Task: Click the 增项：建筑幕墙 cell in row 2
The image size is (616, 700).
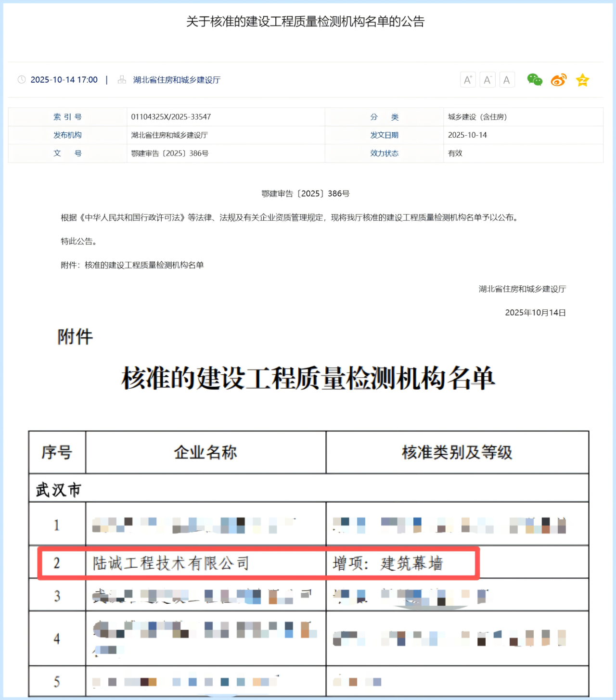Action: coord(388,563)
